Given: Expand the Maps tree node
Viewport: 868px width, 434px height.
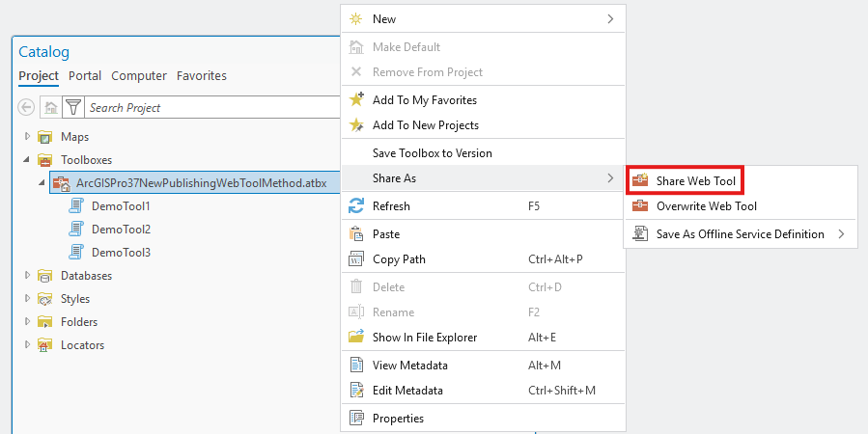Looking at the screenshot, I should pos(27,136).
